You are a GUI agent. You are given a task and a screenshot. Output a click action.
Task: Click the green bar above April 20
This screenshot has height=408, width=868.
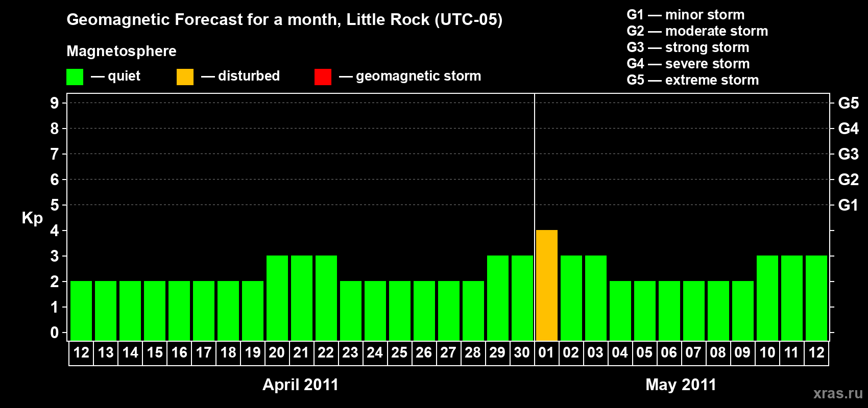point(277,298)
